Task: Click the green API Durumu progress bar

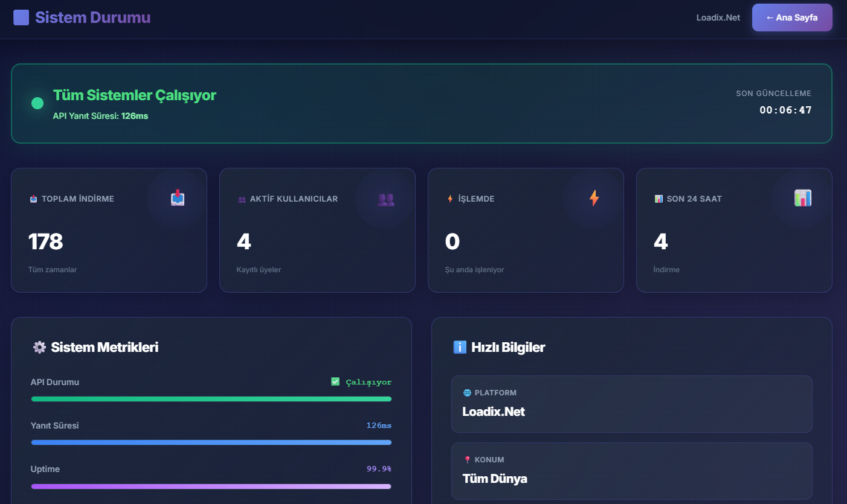Action: [211, 399]
